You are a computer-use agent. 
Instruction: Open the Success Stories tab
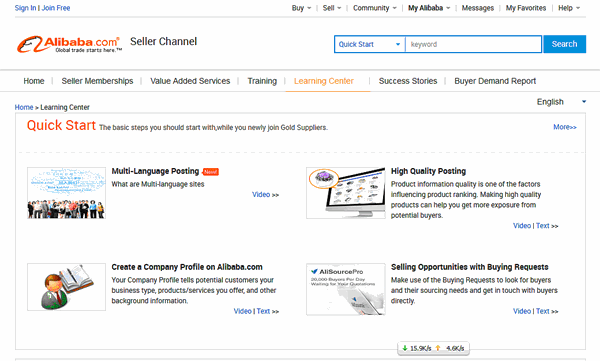tap(408, 81)
